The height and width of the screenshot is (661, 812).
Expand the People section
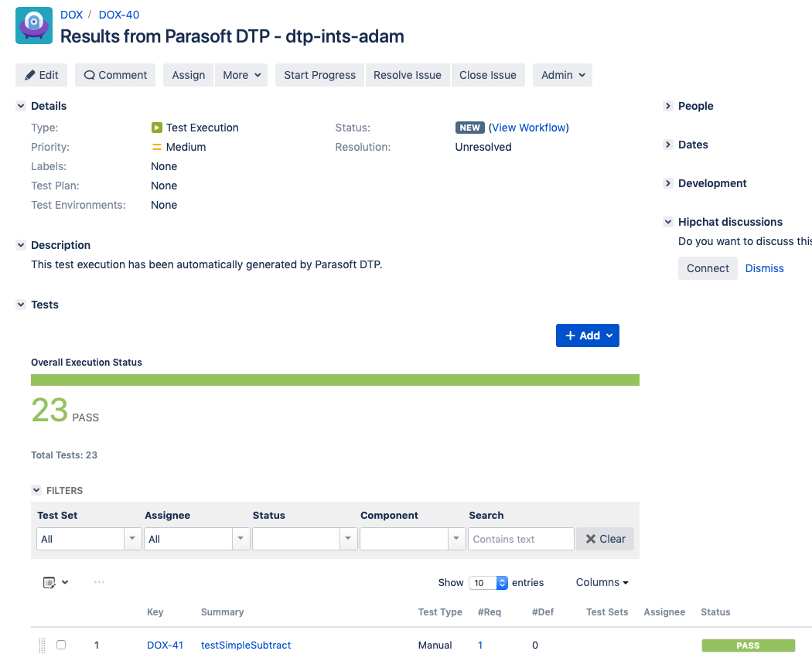pos(668,106)
